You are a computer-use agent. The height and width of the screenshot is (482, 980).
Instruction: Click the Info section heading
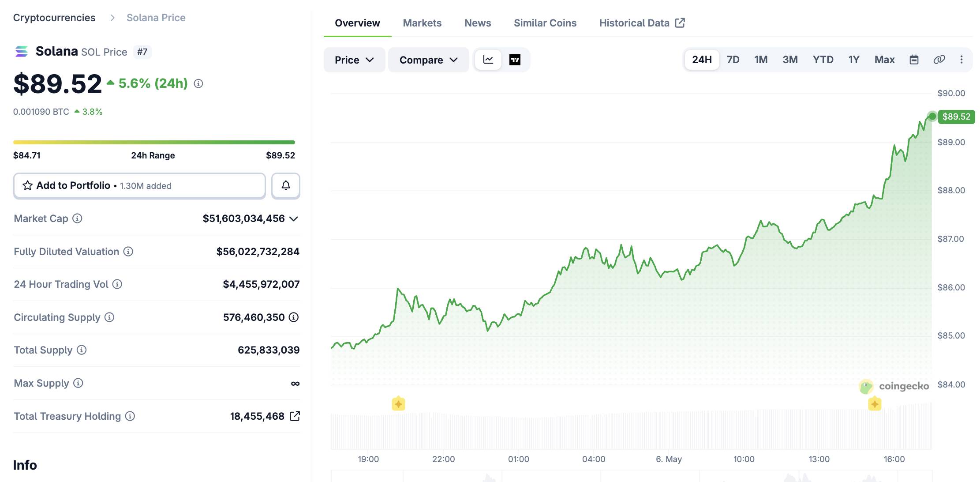tap(25, 465)
